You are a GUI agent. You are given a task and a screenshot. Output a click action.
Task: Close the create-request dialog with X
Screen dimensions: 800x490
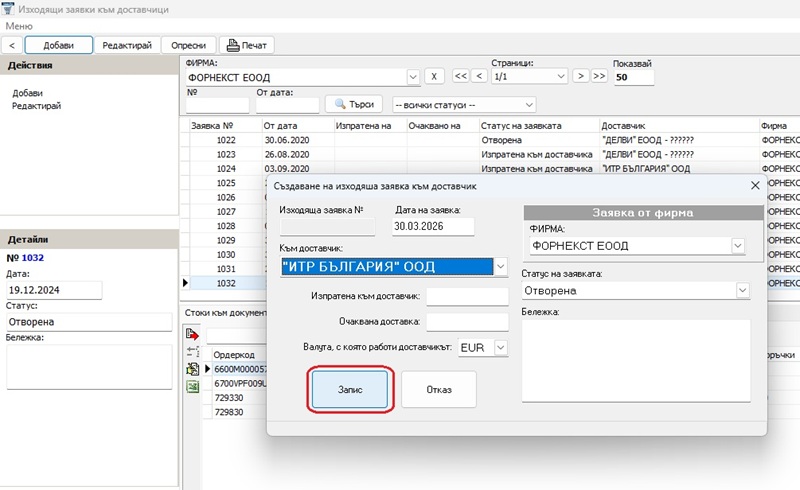(x=755, y=185)
